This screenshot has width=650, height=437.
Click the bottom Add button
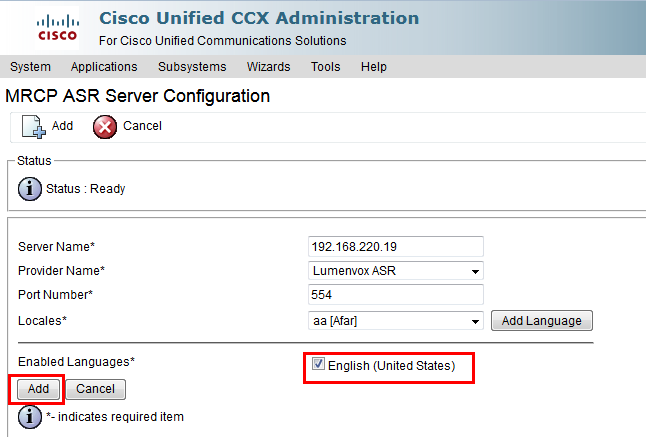(38, 389)
